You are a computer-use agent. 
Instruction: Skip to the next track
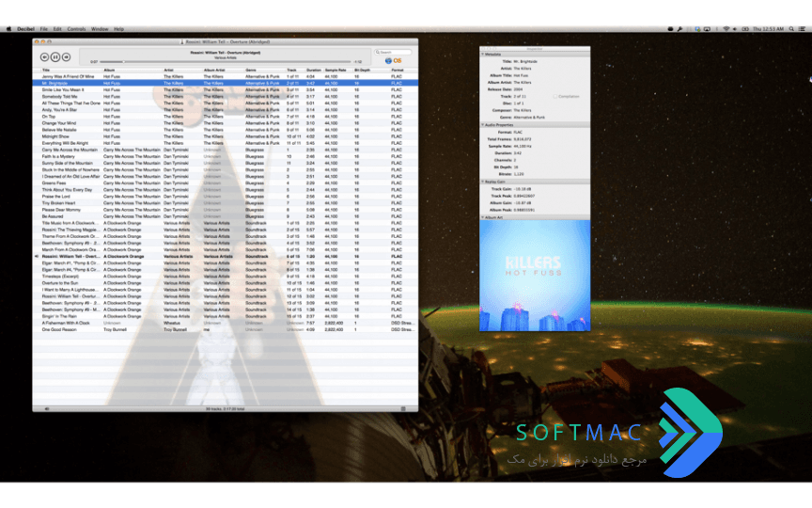tap(67, 57)
